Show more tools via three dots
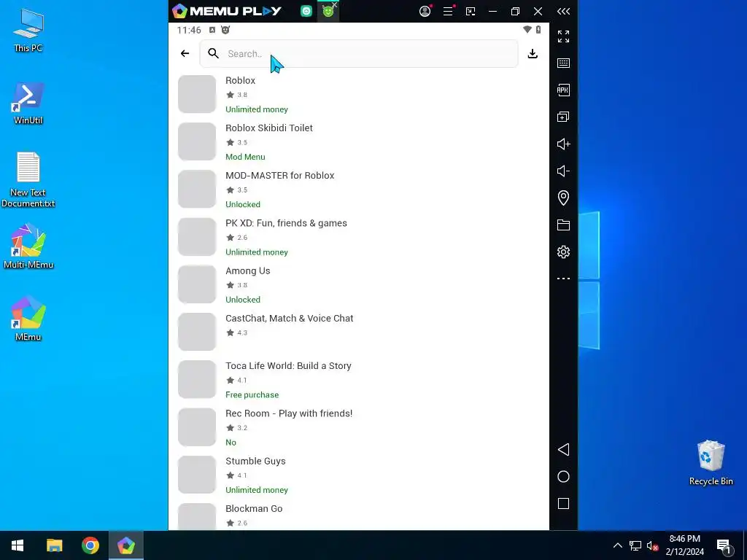747x560 pixels. 563,279
